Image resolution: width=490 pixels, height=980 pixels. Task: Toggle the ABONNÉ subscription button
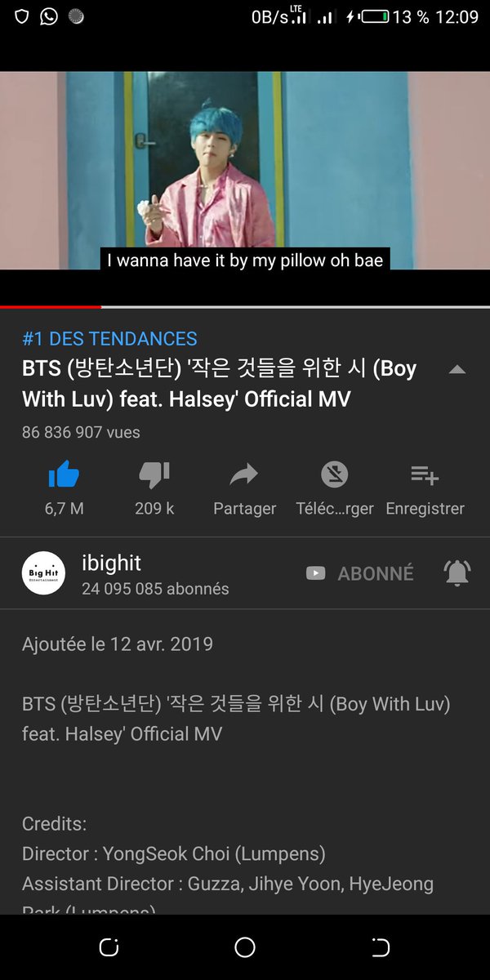point(359,573)
